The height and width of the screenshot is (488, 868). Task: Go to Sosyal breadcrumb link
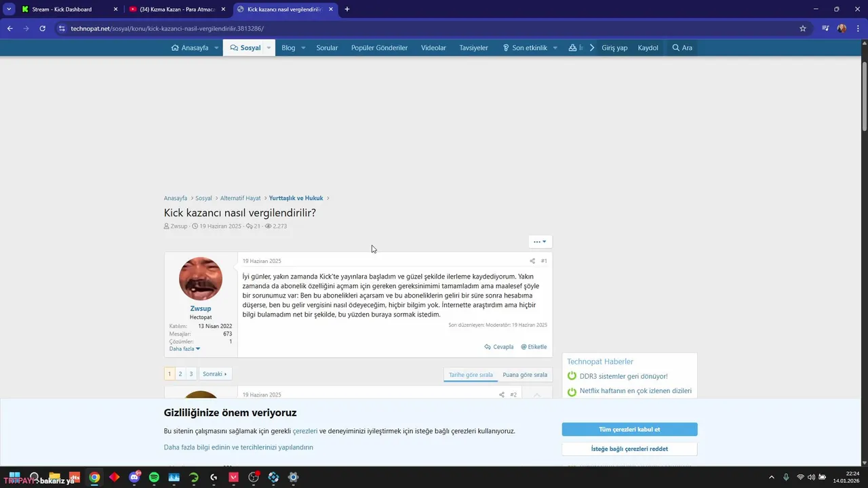tap(203, 198)
